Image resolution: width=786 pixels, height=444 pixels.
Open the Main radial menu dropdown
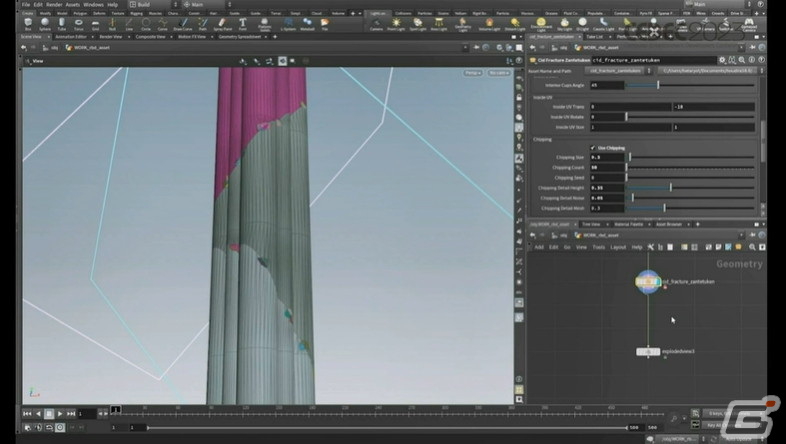click(207, 5)
